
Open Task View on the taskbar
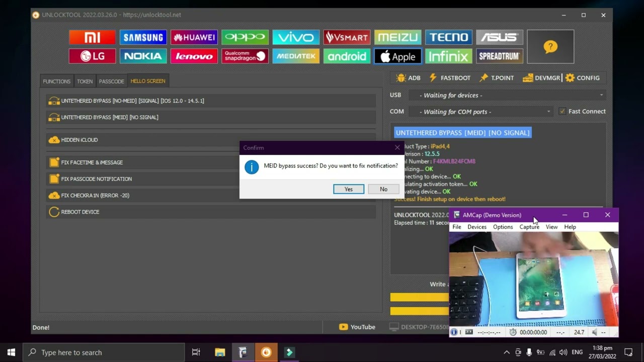click(x=196, y=352)
